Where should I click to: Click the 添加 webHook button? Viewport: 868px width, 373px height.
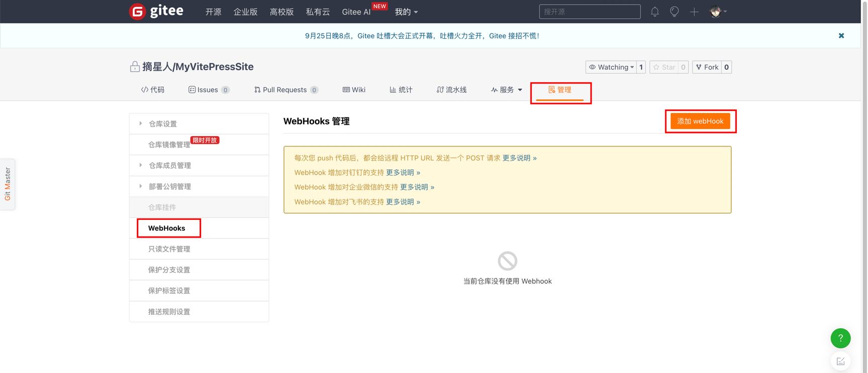(700, 121)
